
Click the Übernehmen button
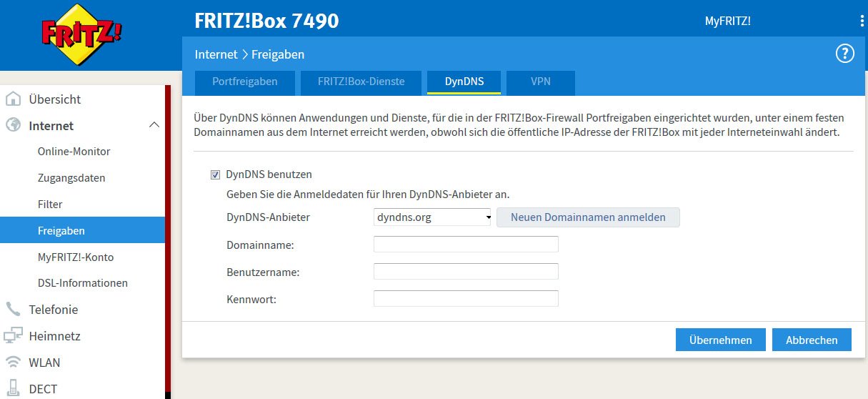tap(720, 340)
